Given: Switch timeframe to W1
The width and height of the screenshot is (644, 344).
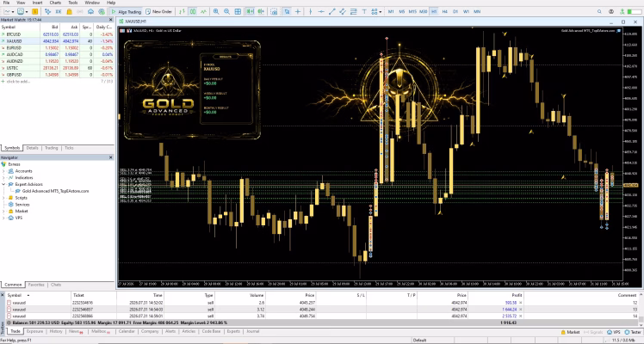Looking at the screenshot, I should [466, 11].
